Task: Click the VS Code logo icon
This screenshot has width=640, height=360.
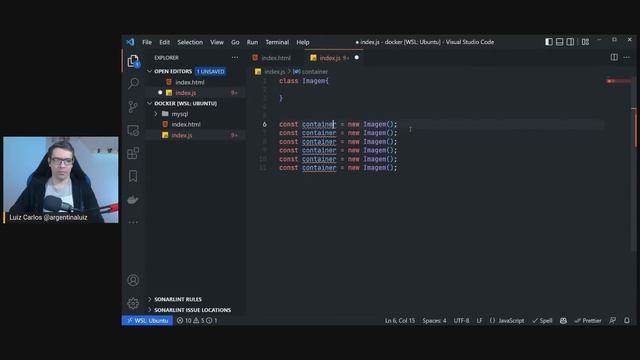Action: coord(130,42)
